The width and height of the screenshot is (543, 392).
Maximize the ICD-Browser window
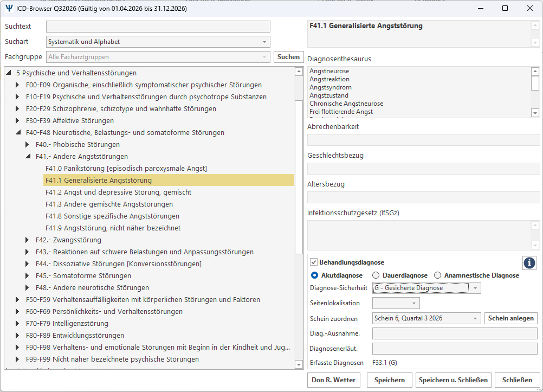click(505, 8)
